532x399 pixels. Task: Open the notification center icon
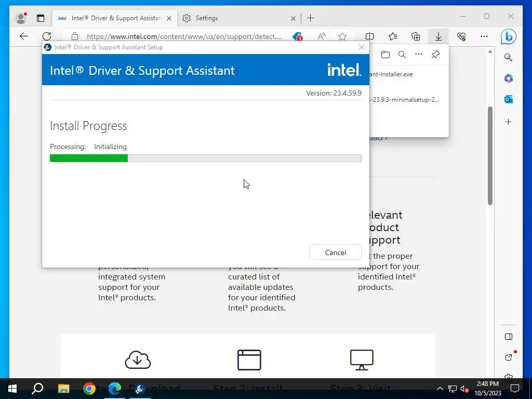[515, 389]
